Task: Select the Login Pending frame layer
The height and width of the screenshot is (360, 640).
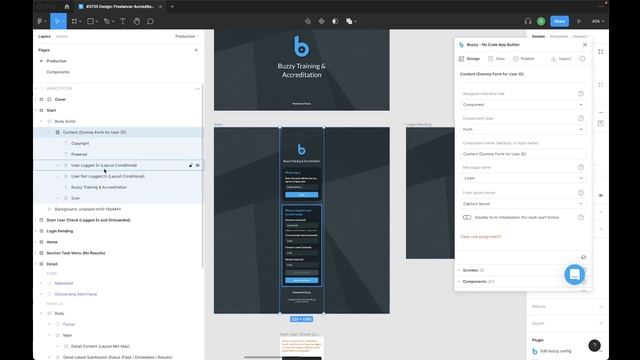Action: [60, 231]
